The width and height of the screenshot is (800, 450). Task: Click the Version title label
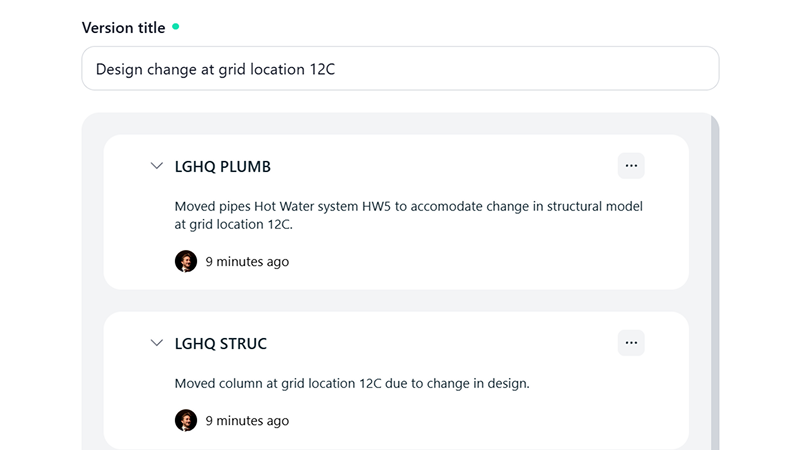click(123, 28)
